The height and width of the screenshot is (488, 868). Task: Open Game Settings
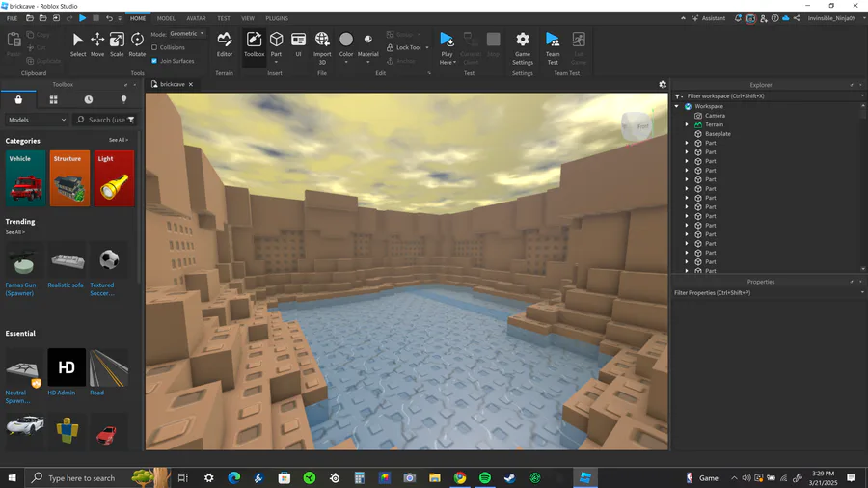(523, 47)
